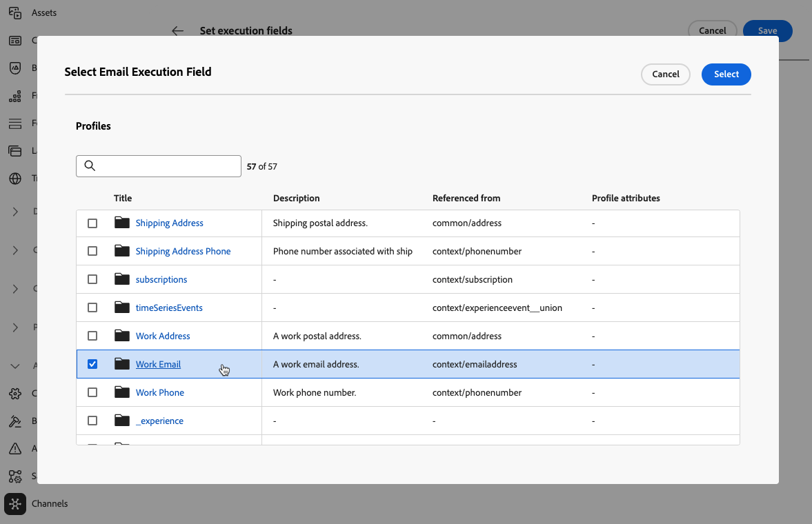Click the search magnifier icon
The height and width of the screenshot is (524, 812).
(89, 166)
